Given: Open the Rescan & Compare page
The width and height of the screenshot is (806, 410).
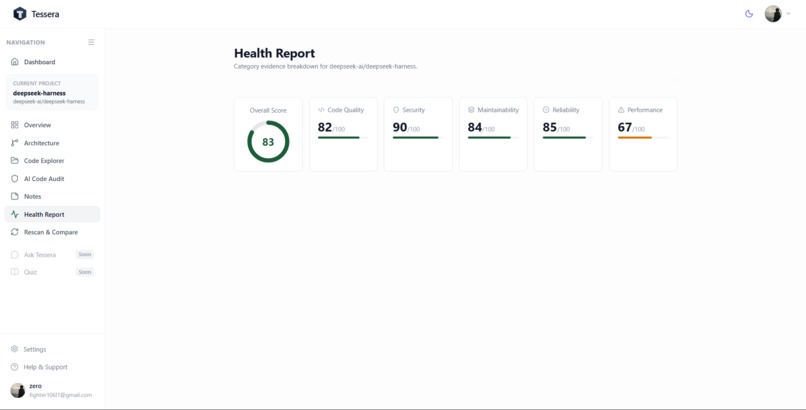Looking at the screenshot, I should tap(52, 232).
